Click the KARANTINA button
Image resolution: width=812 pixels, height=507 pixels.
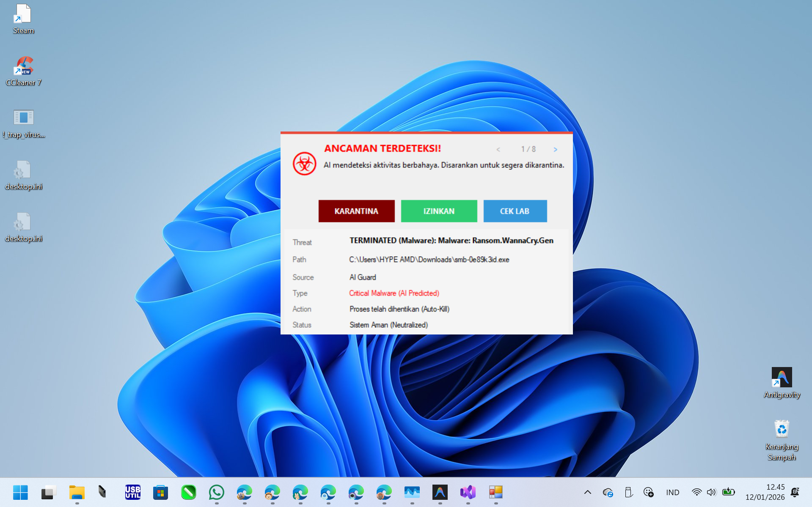point(356,211)
